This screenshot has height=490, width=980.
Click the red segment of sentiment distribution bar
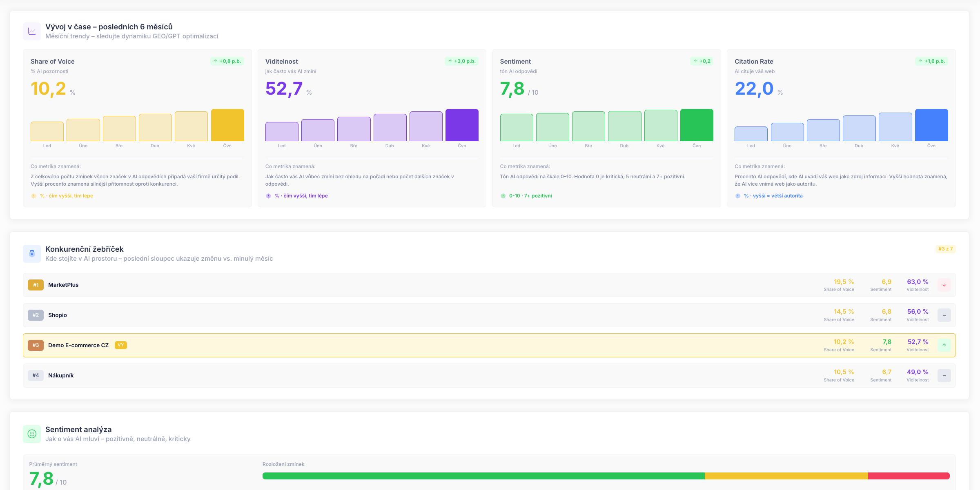coord(909,476)
